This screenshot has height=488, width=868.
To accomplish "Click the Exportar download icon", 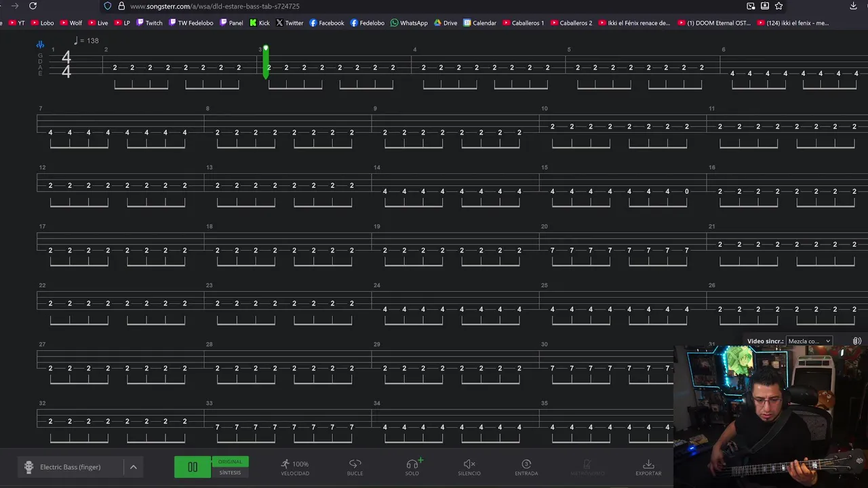I will [x=648, y=464].
